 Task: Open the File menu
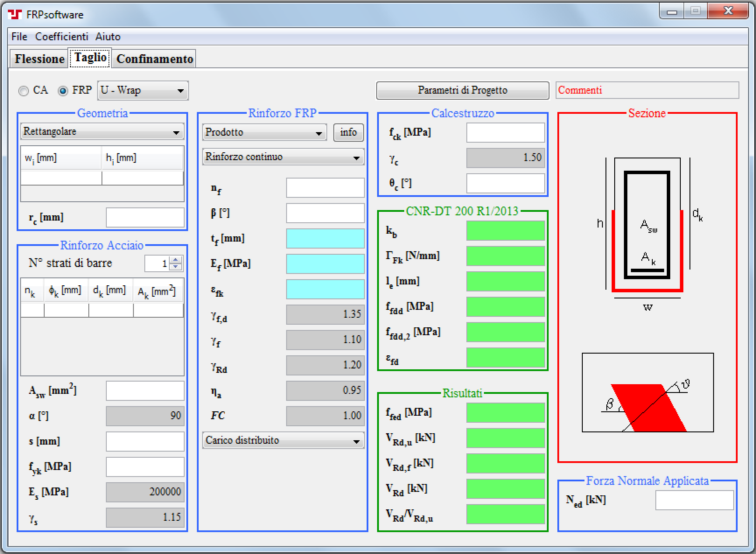19,37
